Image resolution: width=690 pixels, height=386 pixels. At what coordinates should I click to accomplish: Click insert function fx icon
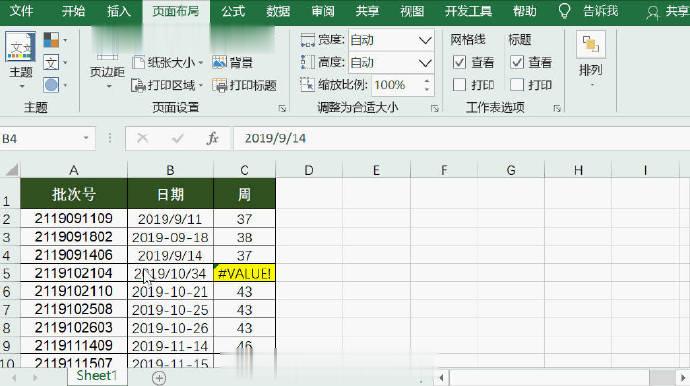(x=213, y=139)
